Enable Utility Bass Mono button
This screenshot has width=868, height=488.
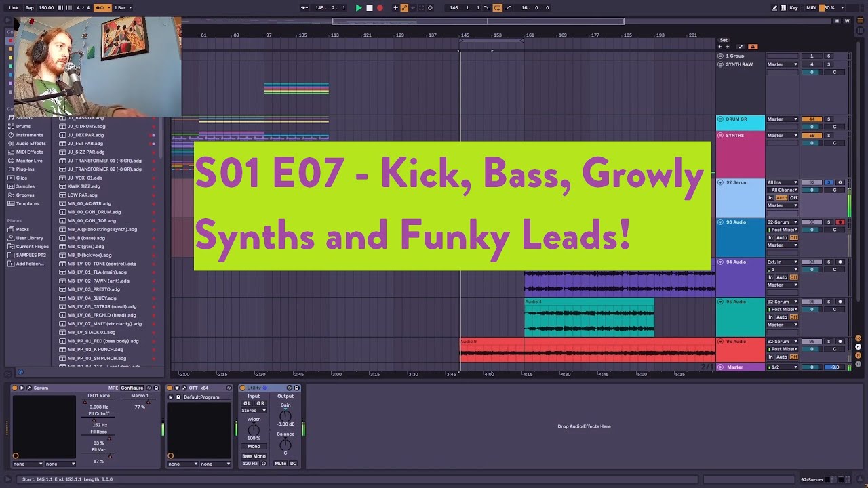(x=254, y=456)
